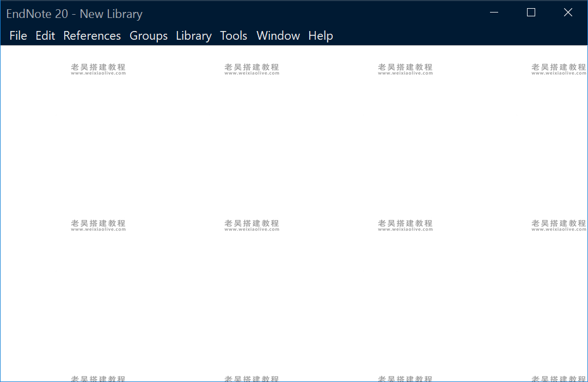
Task: Open the Tools menu
Action: point(234,36)
